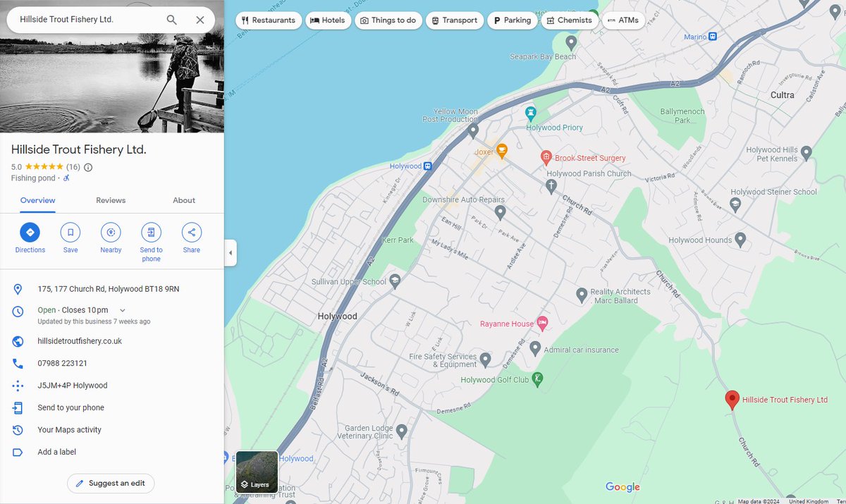Open the 16 reviews count link
This screenshot has width=846, height=504.
coord(73,167)
